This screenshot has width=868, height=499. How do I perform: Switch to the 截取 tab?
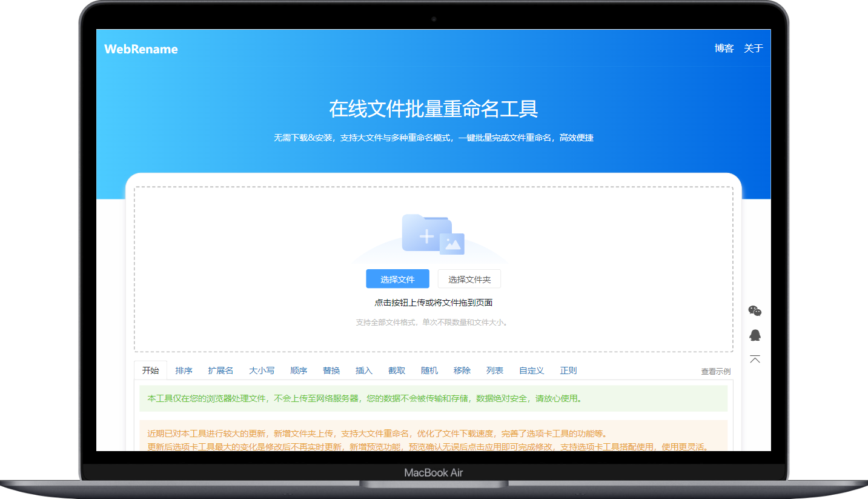click(x=397, y=370)
